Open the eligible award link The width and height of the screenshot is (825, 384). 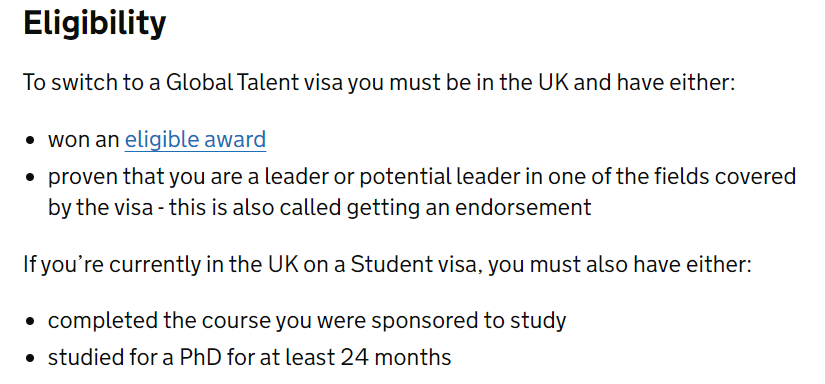point(195,140)
